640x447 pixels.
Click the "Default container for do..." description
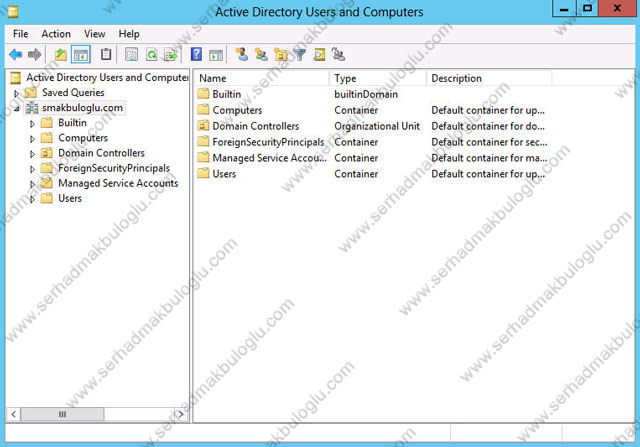click(488, 126)
